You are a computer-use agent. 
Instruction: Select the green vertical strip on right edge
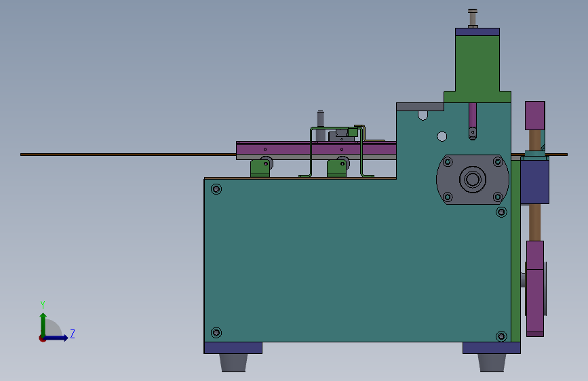pos(516,251)
